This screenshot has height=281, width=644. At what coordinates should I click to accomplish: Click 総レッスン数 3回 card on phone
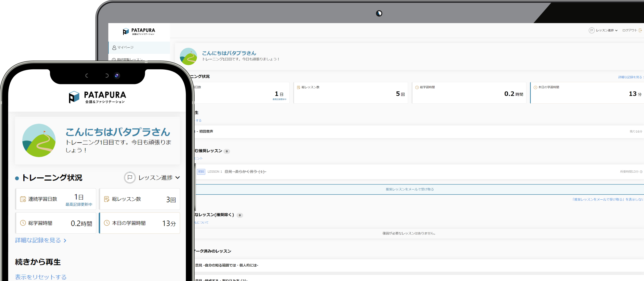[140, 199]
